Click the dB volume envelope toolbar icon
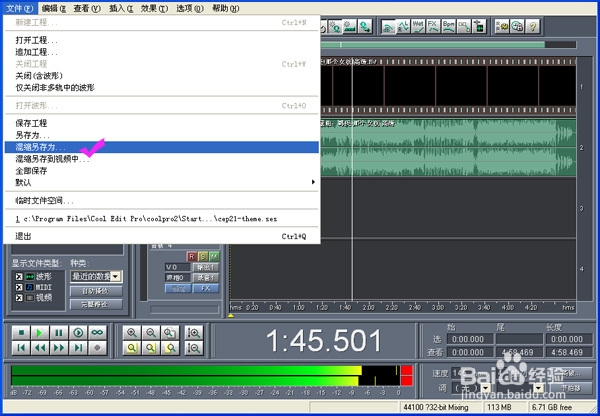Image resolution: width=600 pixels, height=416 pixels. coord(388,26)
